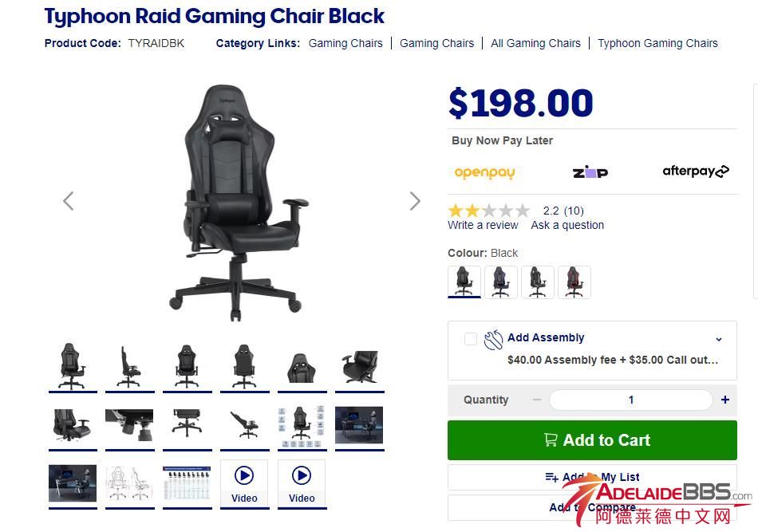Open the Zip payment logo
Viewport: 758px width, 532px height.
pos(590,171)
